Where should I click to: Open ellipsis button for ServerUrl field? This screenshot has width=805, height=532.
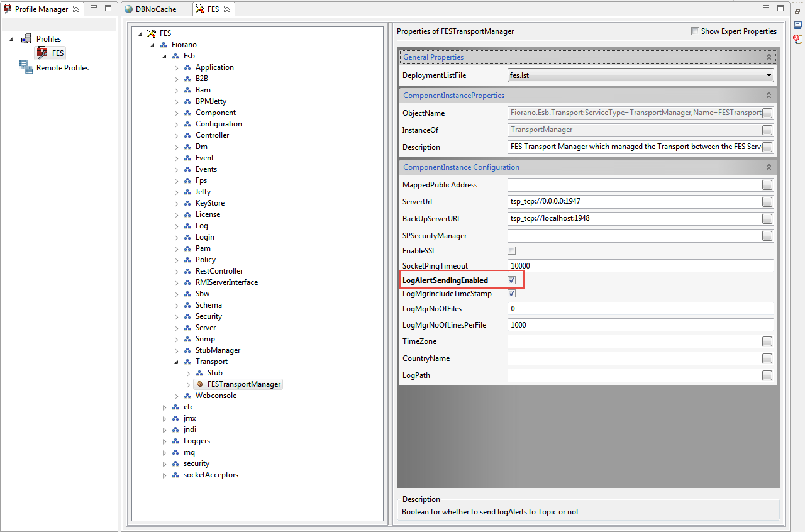(x=767, y=202)
